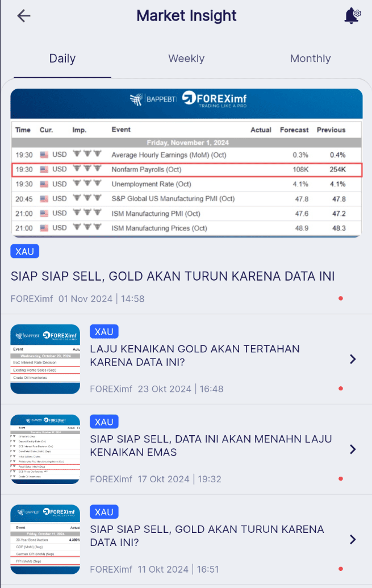Click the BAPPEBTI logo in the banner

click(153, 99)
